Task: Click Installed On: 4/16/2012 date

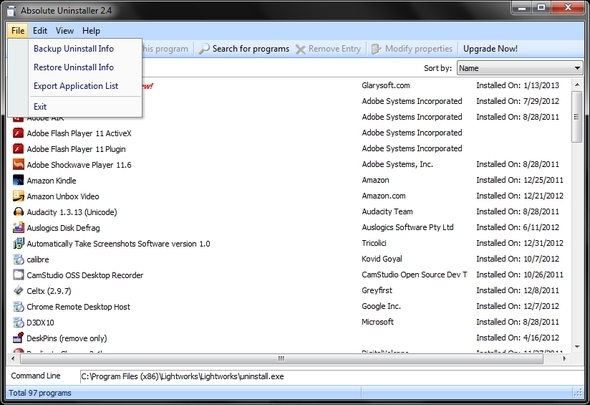Action: [x=518, y=338]
